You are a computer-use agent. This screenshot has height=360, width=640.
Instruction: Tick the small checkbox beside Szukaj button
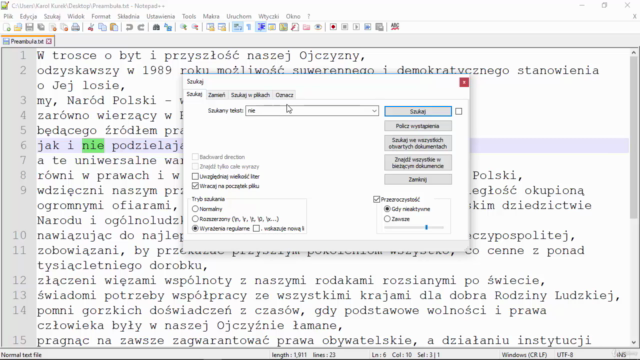pyautogui.click(x=459, y=111)
